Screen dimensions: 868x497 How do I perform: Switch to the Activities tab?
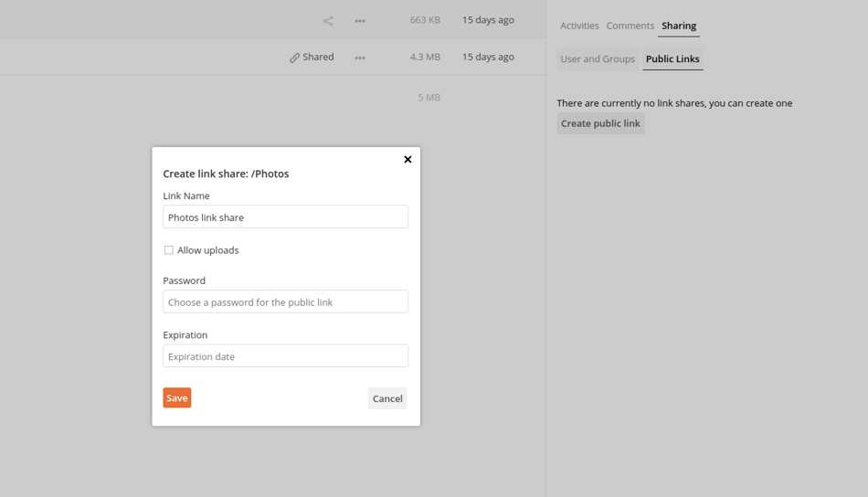pyautogui.click(x=579, y=26)
